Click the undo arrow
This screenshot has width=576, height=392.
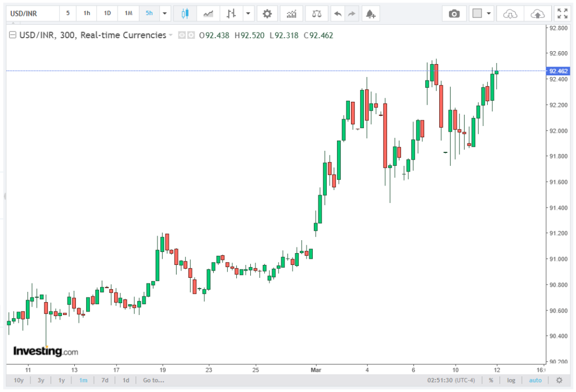337,13
